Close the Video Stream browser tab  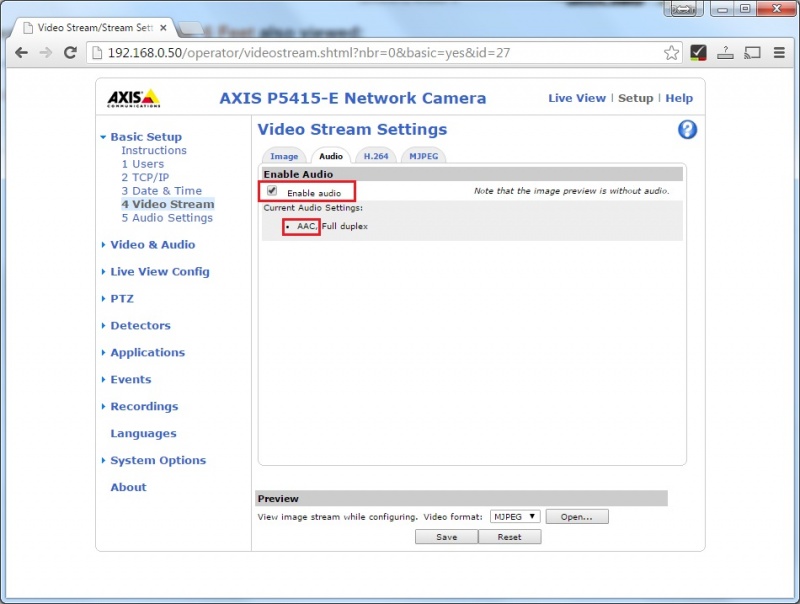tap(163, 28)
